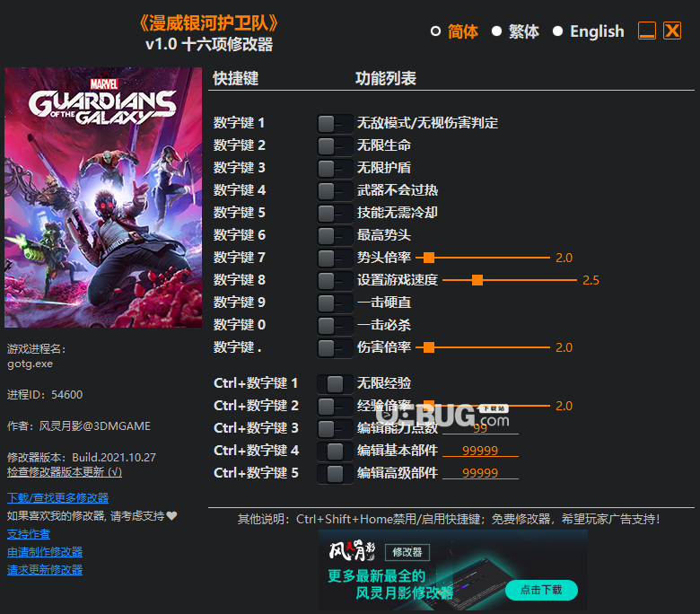Click the 编辑能力点数 value field
The image size is (700, 614).
pyautogui.click(x=480, y=428)
